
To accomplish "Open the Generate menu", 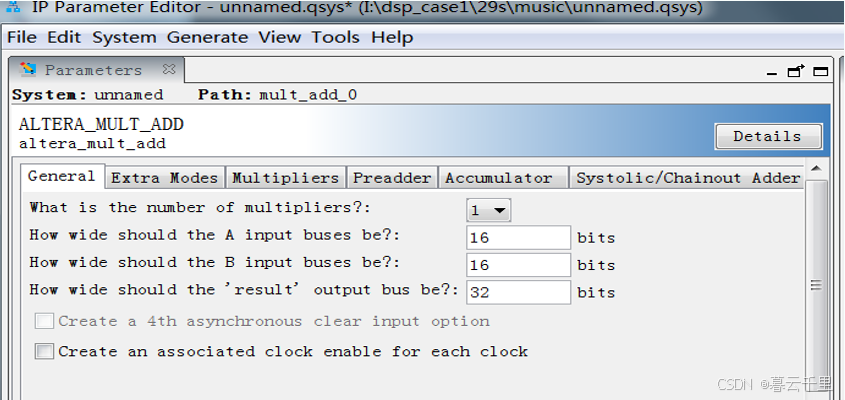I will click(207, 37).
